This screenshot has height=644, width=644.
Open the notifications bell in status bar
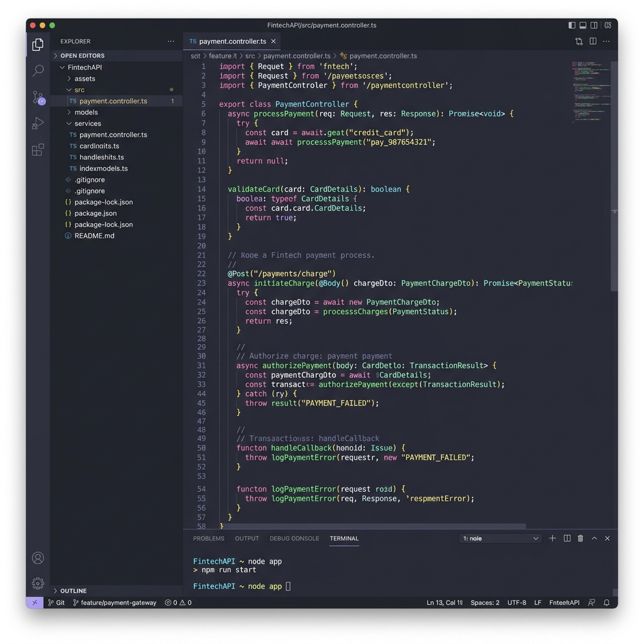pos(606,602)
